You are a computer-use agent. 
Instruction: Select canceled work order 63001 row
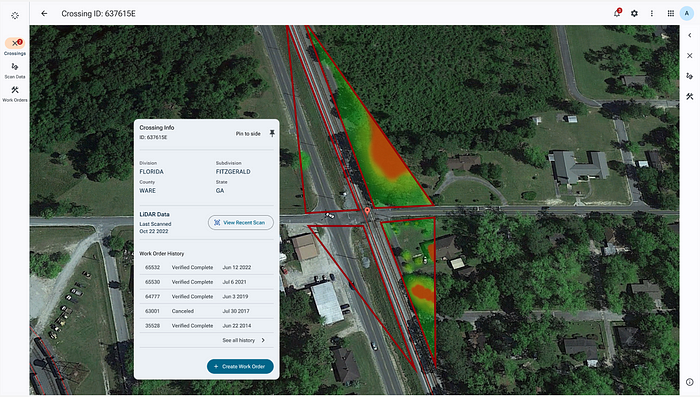pyautogui.click(x=206, y=311)
